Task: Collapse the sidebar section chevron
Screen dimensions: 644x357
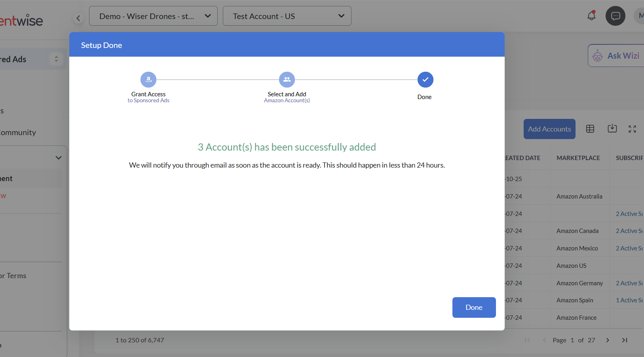Action: point(59,158)
